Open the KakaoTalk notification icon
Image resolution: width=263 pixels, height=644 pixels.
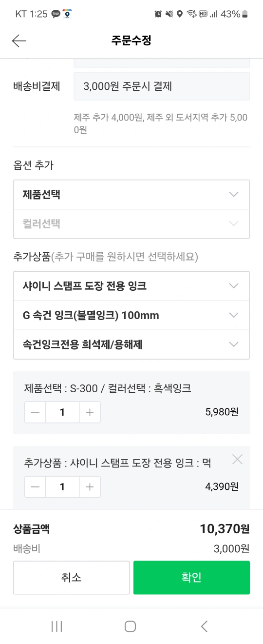coord(56,14)
